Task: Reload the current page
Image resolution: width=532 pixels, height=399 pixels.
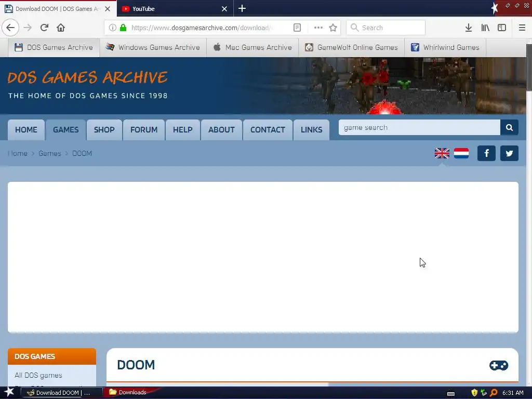Action: [44, 28]
